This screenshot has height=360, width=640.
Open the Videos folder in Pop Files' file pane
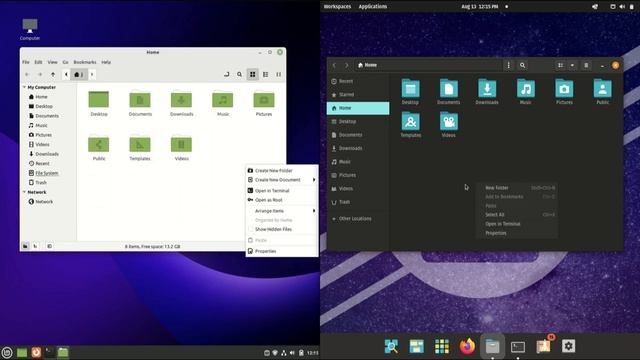[449, 124]
